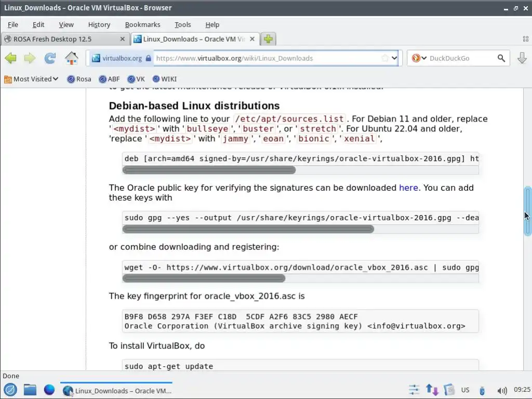This screenshot has height=399, width=532.
Task: Click the 'Debian-based Linux distributions' heading
Action: (x=194, y=105)
